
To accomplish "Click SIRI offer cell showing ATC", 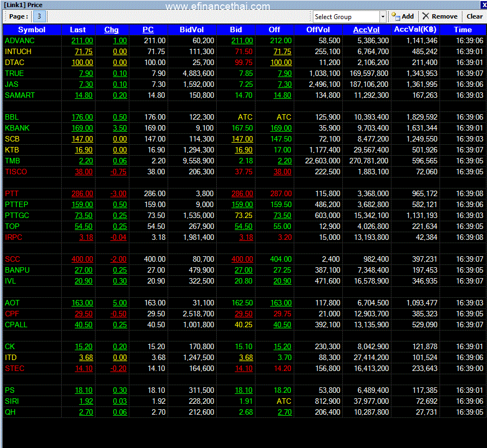I will [284, 401].
